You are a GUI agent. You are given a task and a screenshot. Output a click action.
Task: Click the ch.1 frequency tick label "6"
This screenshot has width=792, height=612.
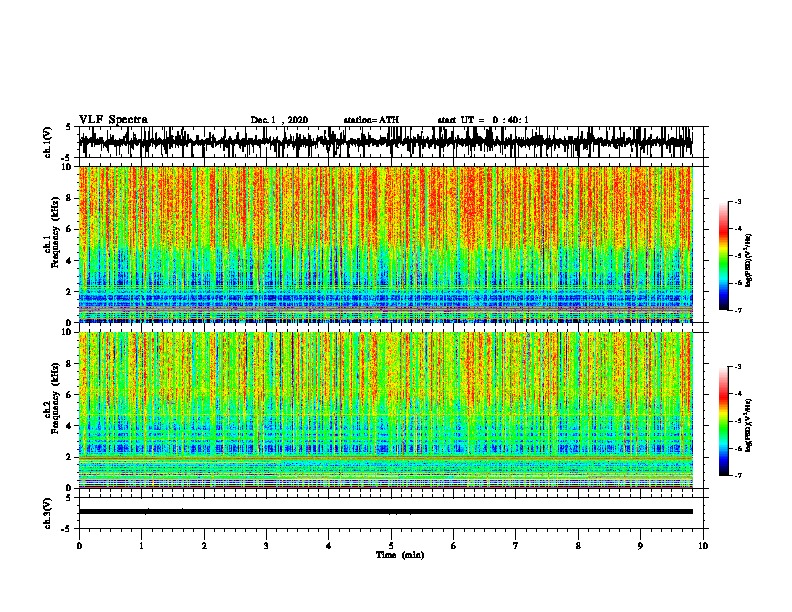(x=69, y=229)
